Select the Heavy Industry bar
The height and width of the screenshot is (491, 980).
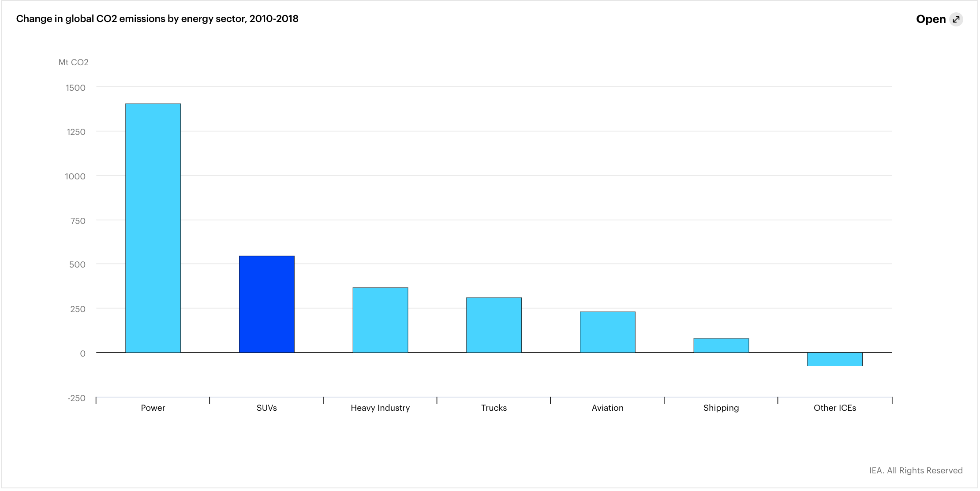click(x=380, y=320)
